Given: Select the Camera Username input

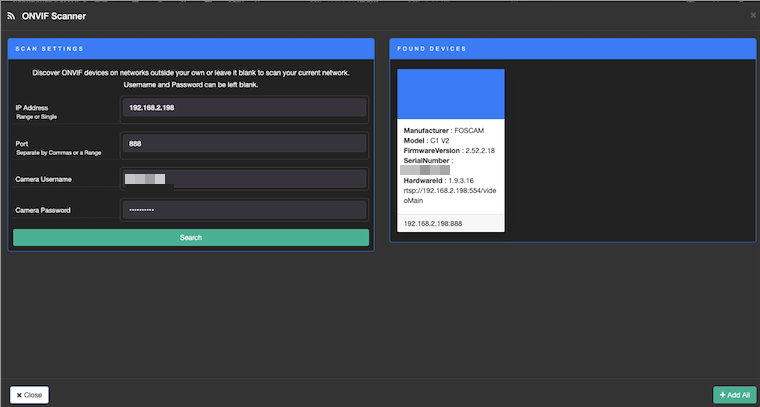Looking at the screenshot, I should [x=244, y=179].
